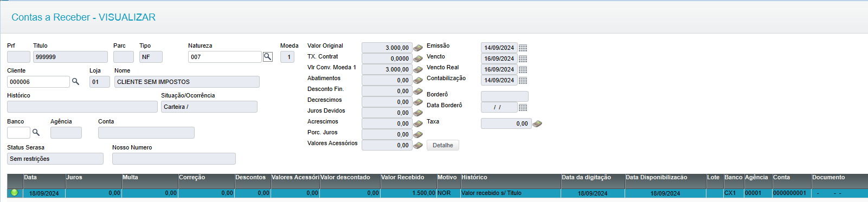
Task: Click the empty Banco input field
Action: pyautogui.click(x=18, y=133)
